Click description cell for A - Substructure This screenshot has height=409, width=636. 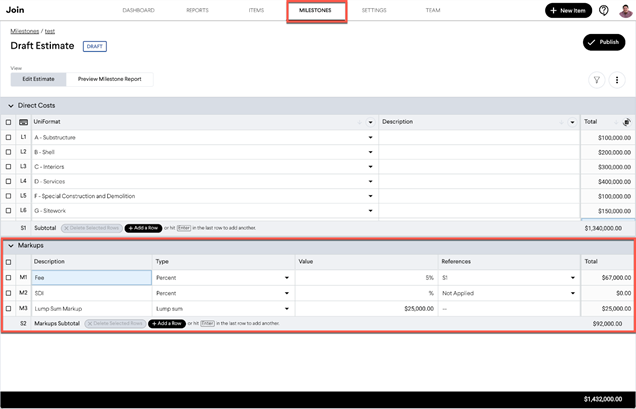coord(479,138)
